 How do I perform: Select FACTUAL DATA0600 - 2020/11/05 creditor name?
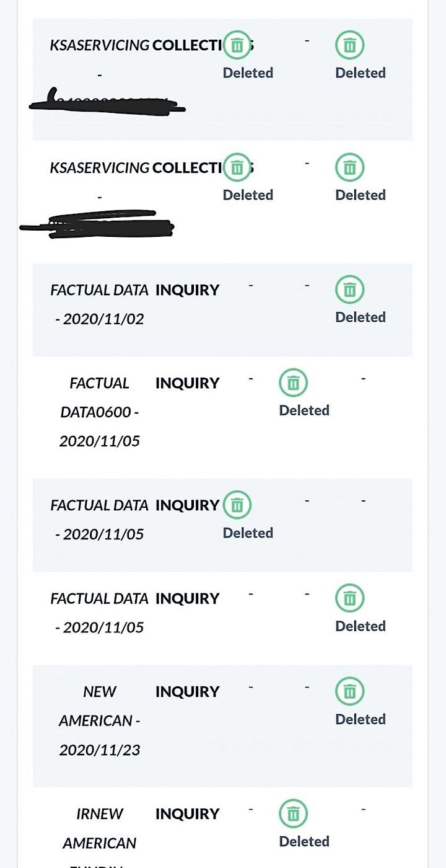pyautogui.click(x=99, y=412)
